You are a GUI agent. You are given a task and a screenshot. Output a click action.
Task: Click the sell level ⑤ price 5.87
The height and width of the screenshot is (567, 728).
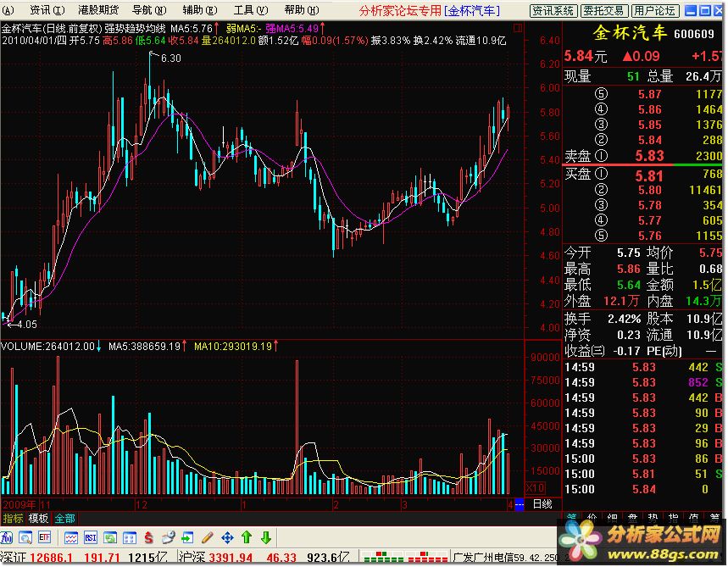click(x=649, y=94)
